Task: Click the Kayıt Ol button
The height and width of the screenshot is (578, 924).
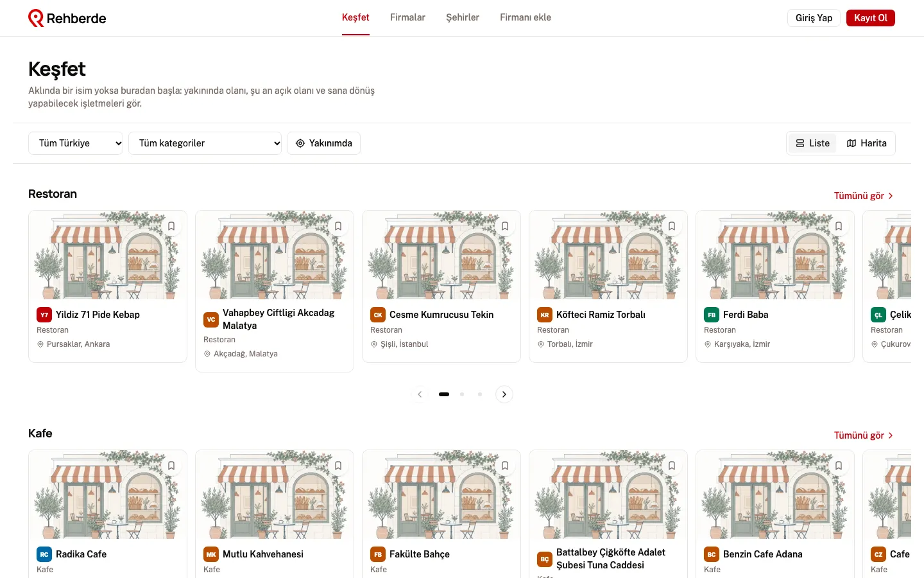Action: click(870, 18)
